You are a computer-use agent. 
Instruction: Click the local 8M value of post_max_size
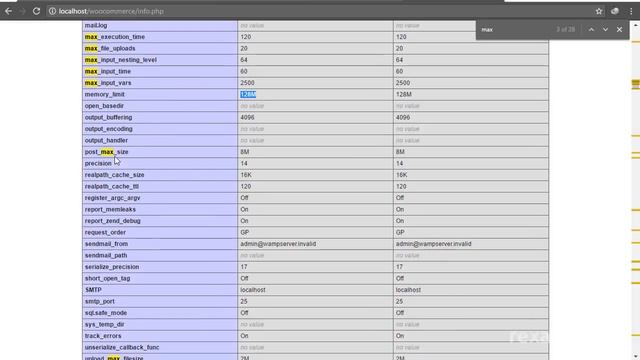[x=244, y=151]
